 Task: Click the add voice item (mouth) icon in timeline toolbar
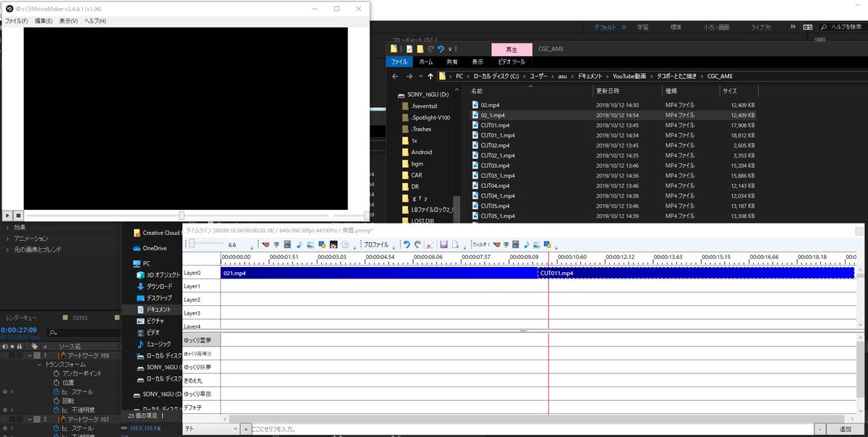point(265,245)
